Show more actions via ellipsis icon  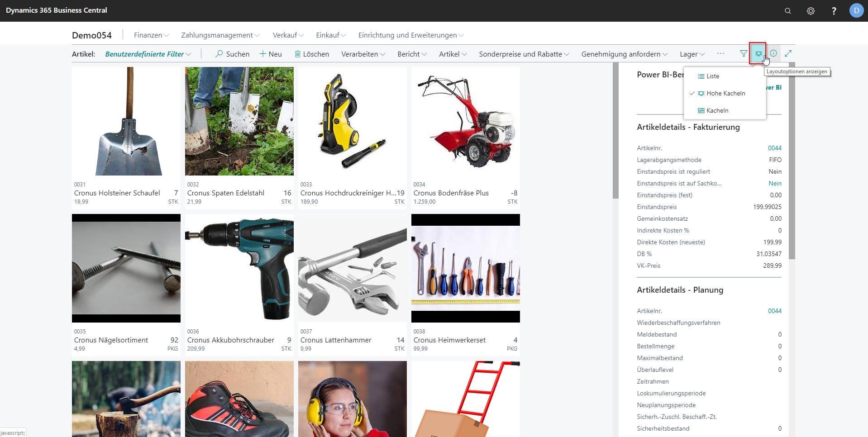pyautogui.click(x=720, y=53)
